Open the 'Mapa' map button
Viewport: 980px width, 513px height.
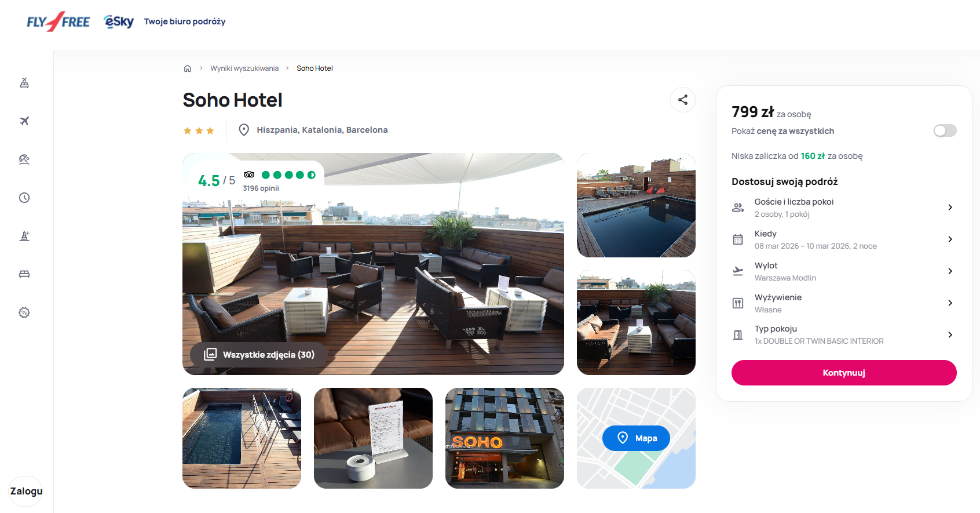pyautogui.click(x=636, y=438)
